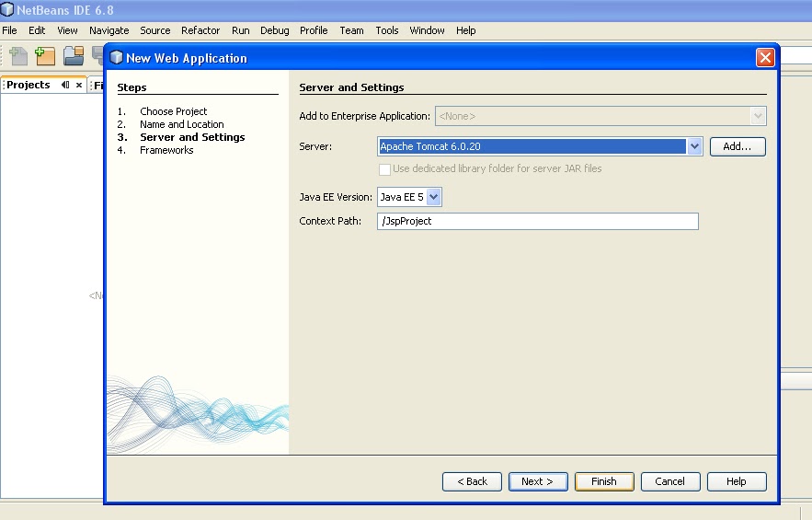The image size is (812, 520).
Task: Open the Edit menu
Action: [37, 30]
